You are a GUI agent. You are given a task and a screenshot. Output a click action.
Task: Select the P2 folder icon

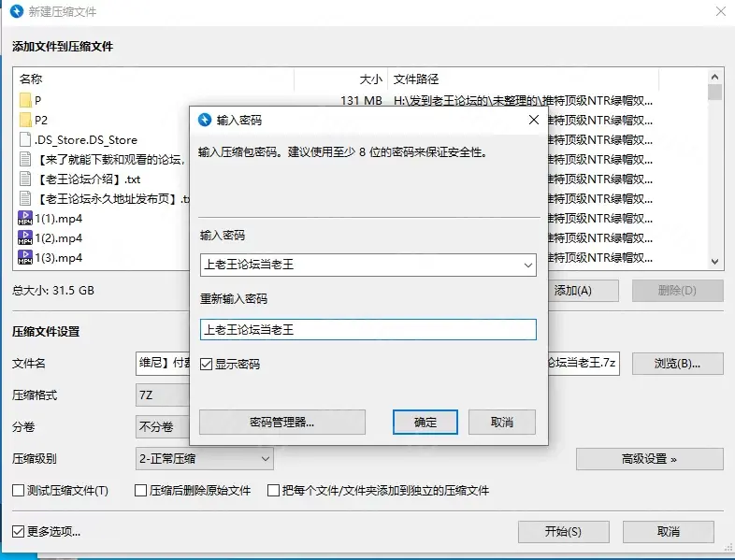[x=25, y=120]
